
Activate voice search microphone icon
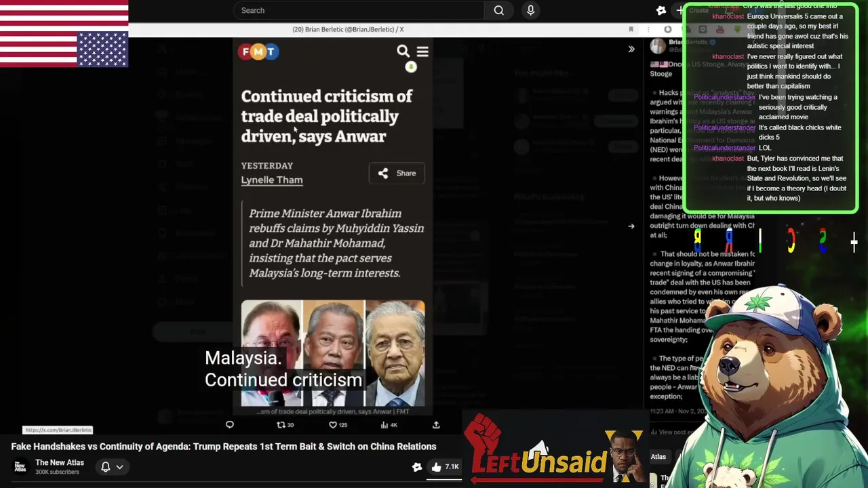(530, 10)
